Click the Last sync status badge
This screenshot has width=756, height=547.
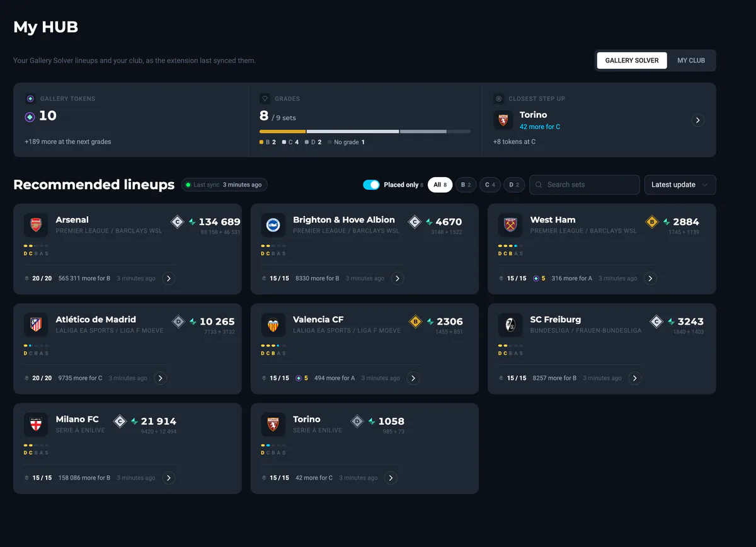click(224, 185)
